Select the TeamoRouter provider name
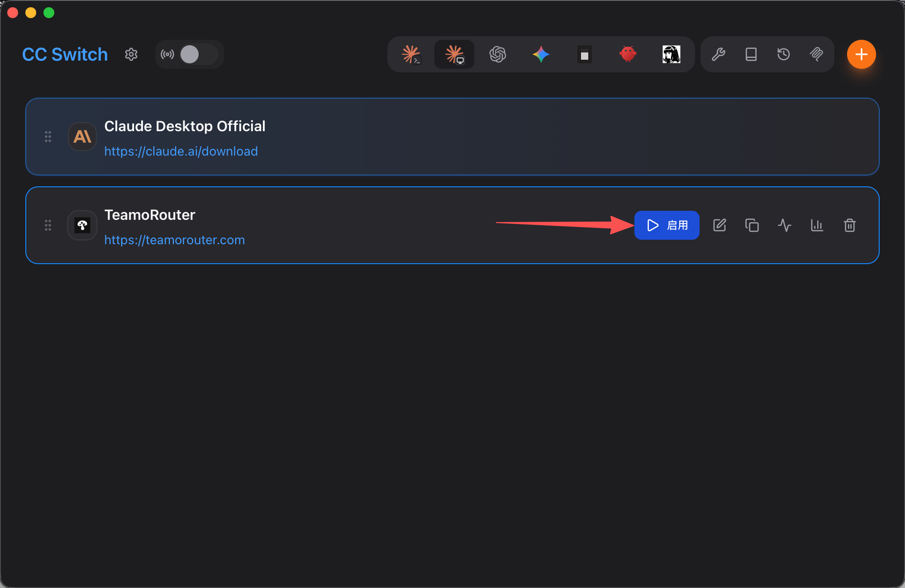The height and width of the screenshot is (588, 905). tap(150, 215)
